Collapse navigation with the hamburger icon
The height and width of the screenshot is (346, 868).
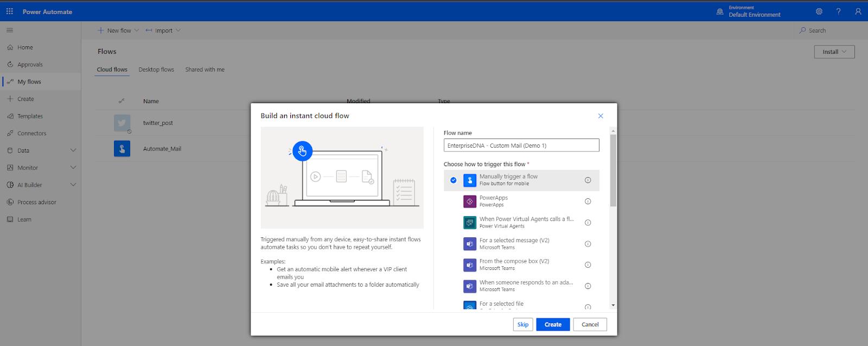(10, 30)
